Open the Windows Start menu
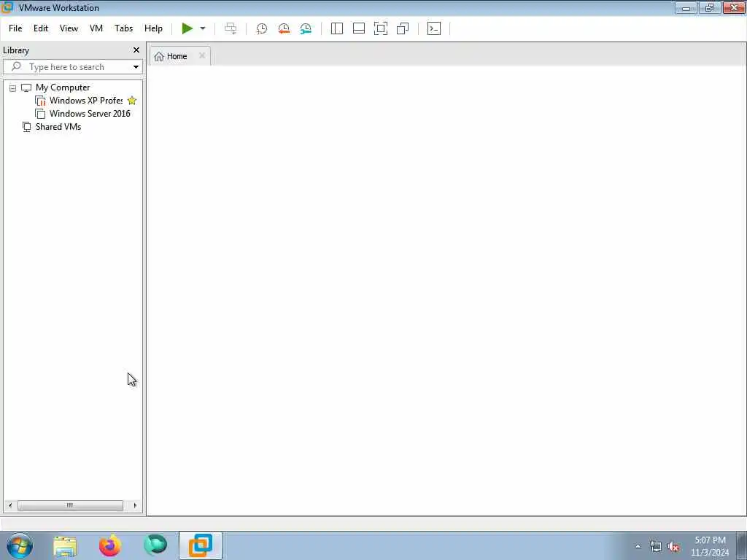 click(x=20, y=545)
